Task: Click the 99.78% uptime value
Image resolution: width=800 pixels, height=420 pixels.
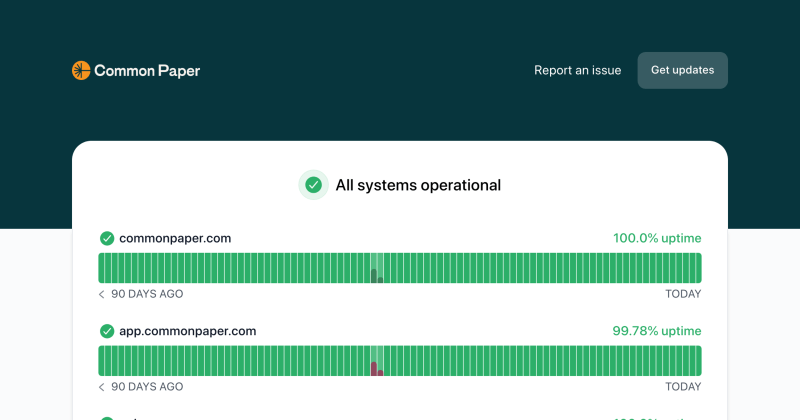Action: coord(657,331)
